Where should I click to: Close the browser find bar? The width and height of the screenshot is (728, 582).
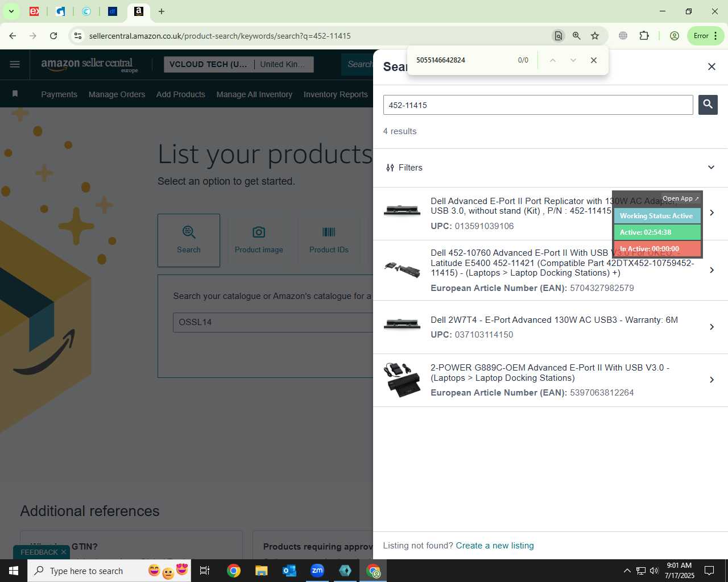pos(594,60)
